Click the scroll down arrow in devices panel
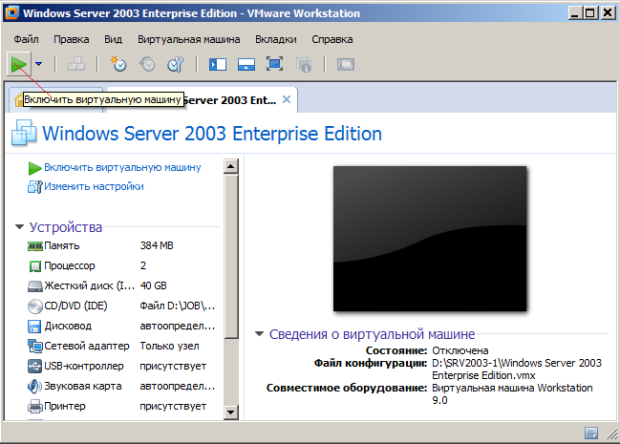620x444 pixels. tap(231, 412)
